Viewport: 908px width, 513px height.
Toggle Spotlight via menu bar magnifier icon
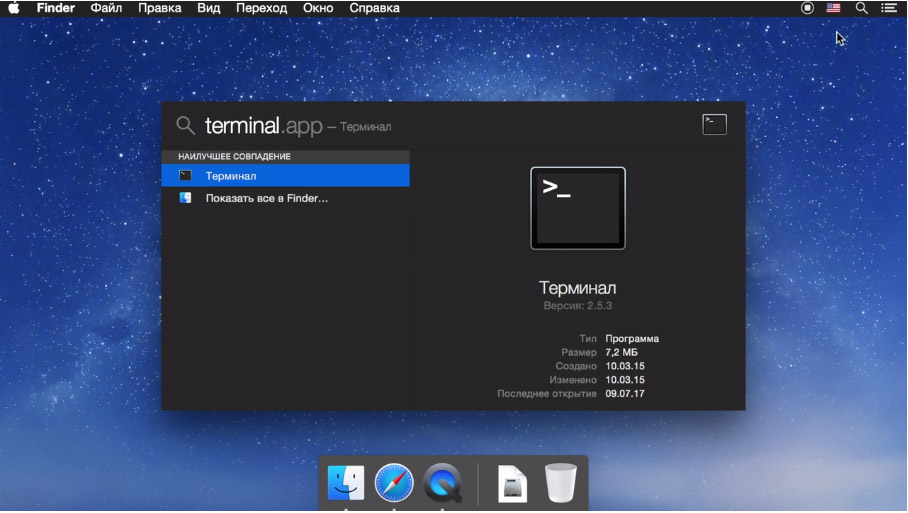861,8
